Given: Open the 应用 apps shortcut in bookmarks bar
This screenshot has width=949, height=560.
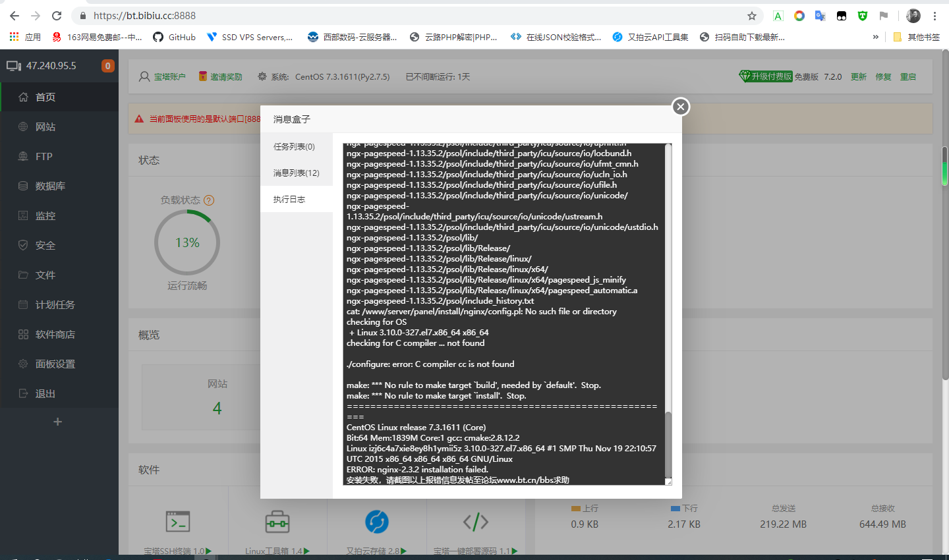Looking at the screenshot, I should (x=25, y=37).
